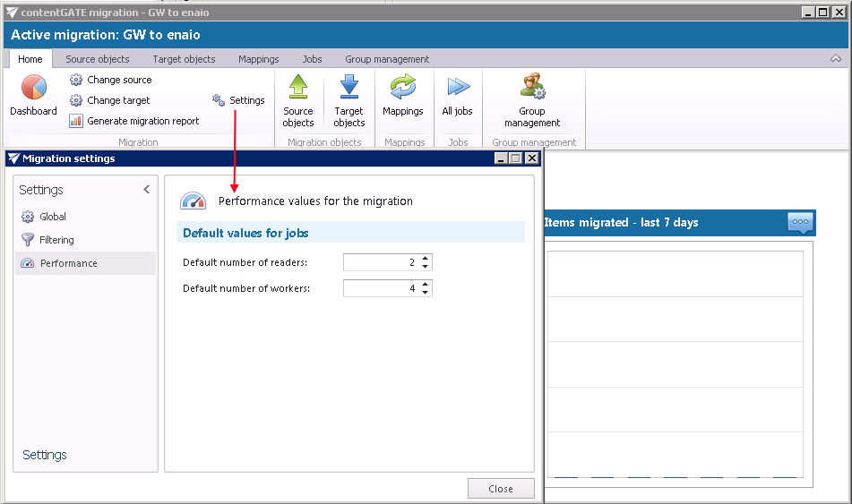Image resolution: width=852 pixels, height=504 pixels.
Task: Select Filtering in the settings list
Action: point(56,240)
